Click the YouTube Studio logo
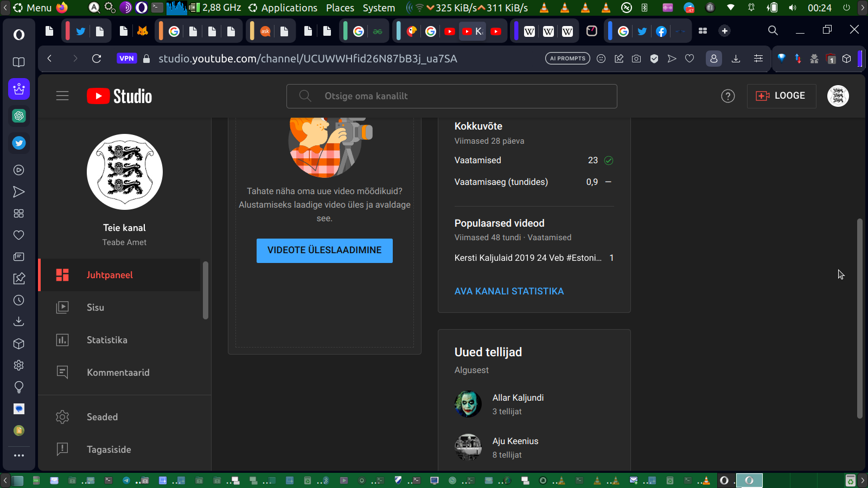This screenshot has height=488, width=868. tap(119, 96)
